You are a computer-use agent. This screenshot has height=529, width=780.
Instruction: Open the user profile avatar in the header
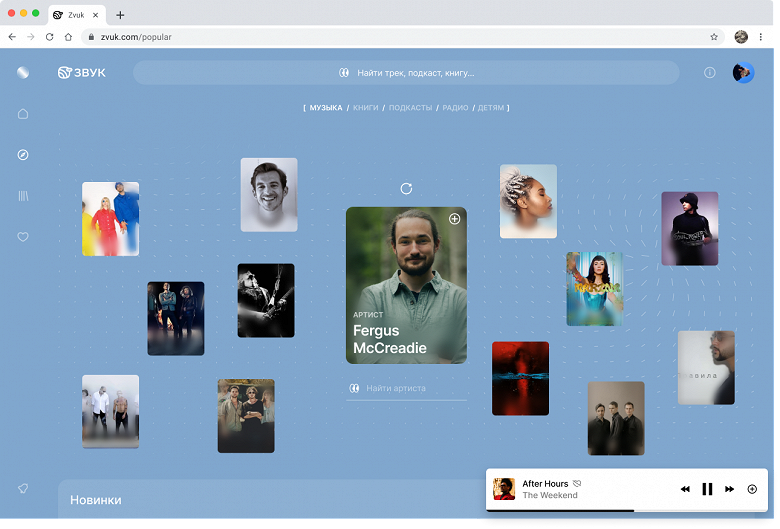[x=743, y=73]
